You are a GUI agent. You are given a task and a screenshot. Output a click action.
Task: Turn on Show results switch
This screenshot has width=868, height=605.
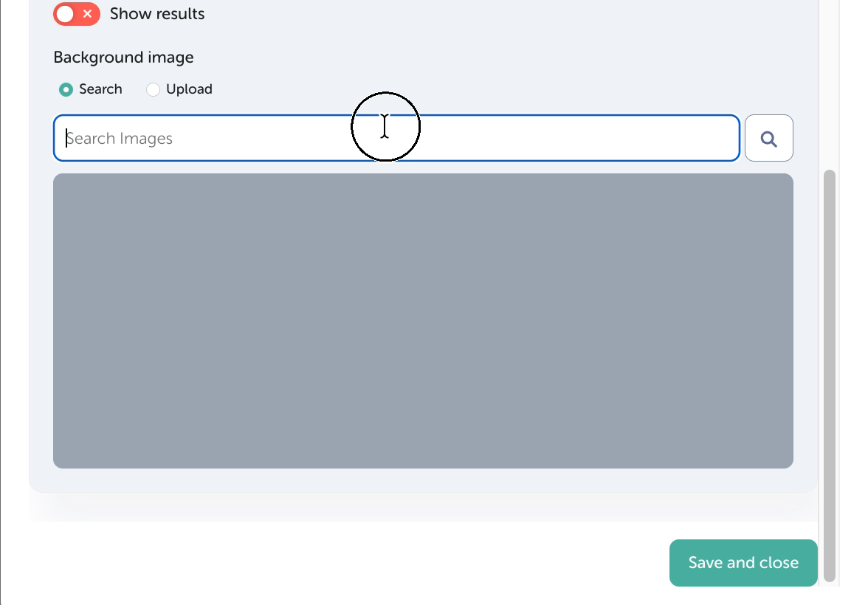coord(76,14)
